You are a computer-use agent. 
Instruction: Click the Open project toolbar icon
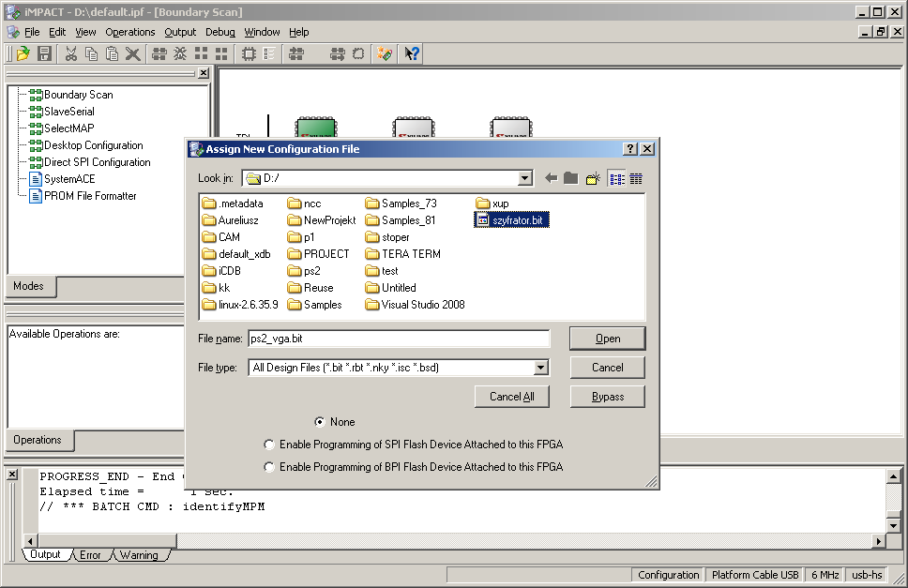click(x=23, y=53)
